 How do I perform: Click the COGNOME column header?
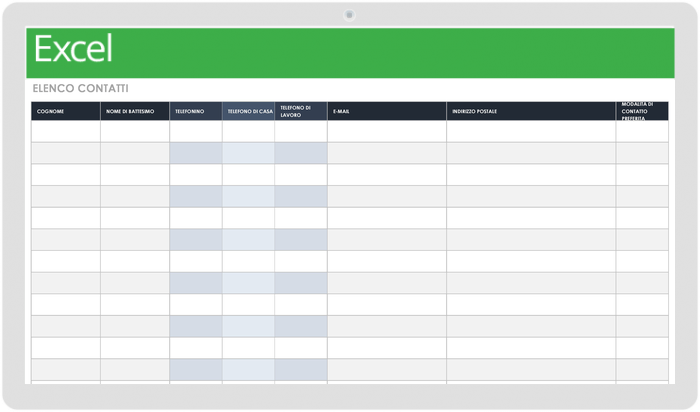[x=66, y=111]
